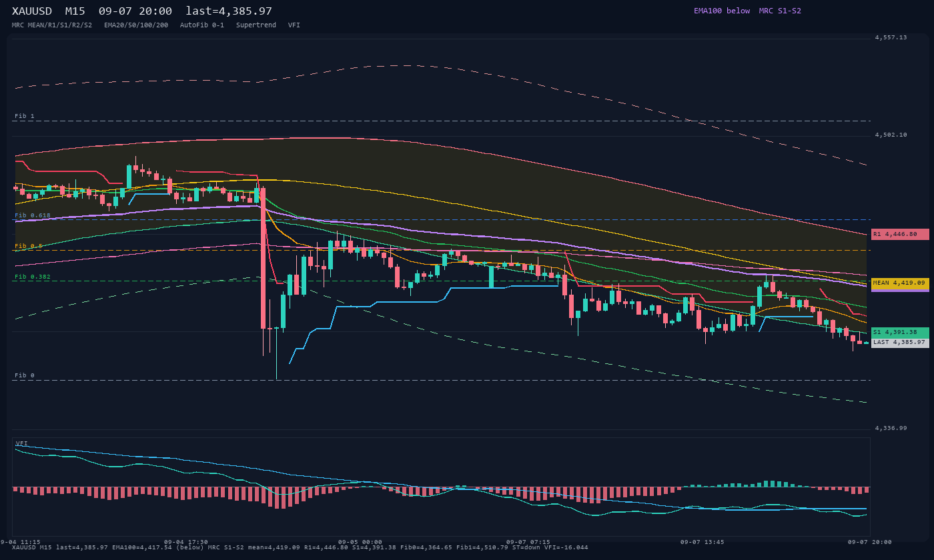Click the "Fib 0.618" level label
Screen dimensions: 934x560
coord(33,215)
